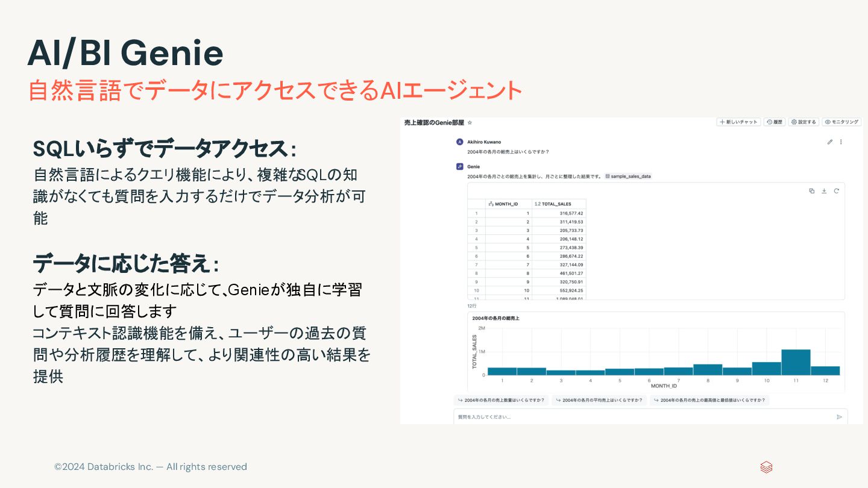
Task: Click the month 11 bar in the chart
Action: pos(796,362)
